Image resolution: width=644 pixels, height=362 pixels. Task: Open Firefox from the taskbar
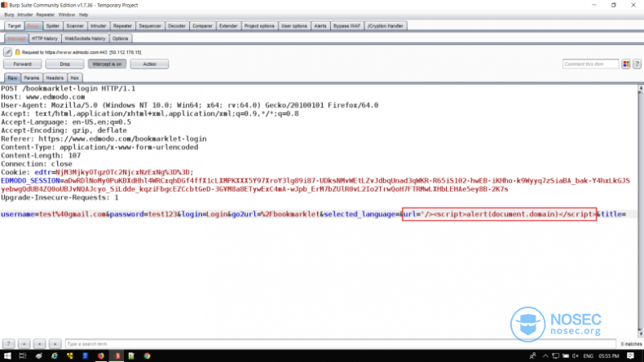click(x=100, y=355)
